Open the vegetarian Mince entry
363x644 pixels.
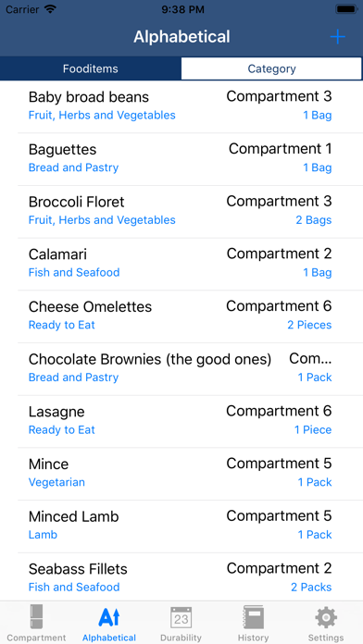pyautogui.click(x=181, y=474)
